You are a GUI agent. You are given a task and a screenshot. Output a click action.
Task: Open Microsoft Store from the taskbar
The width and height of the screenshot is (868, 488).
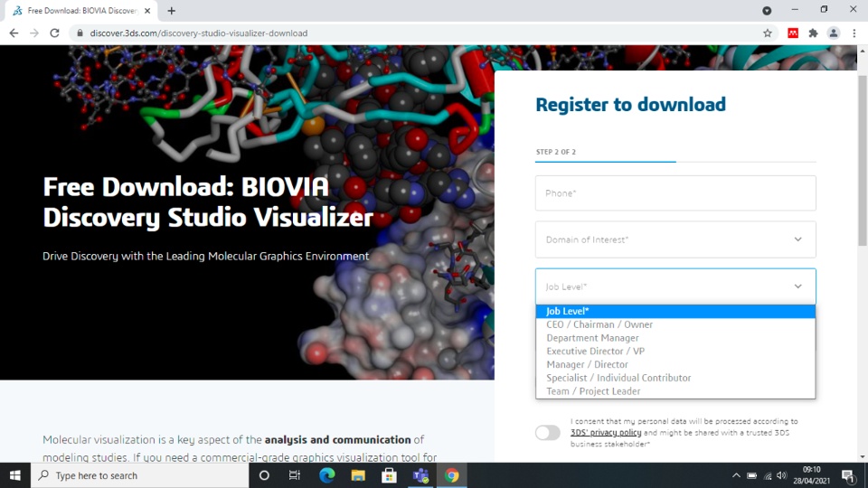389,475
